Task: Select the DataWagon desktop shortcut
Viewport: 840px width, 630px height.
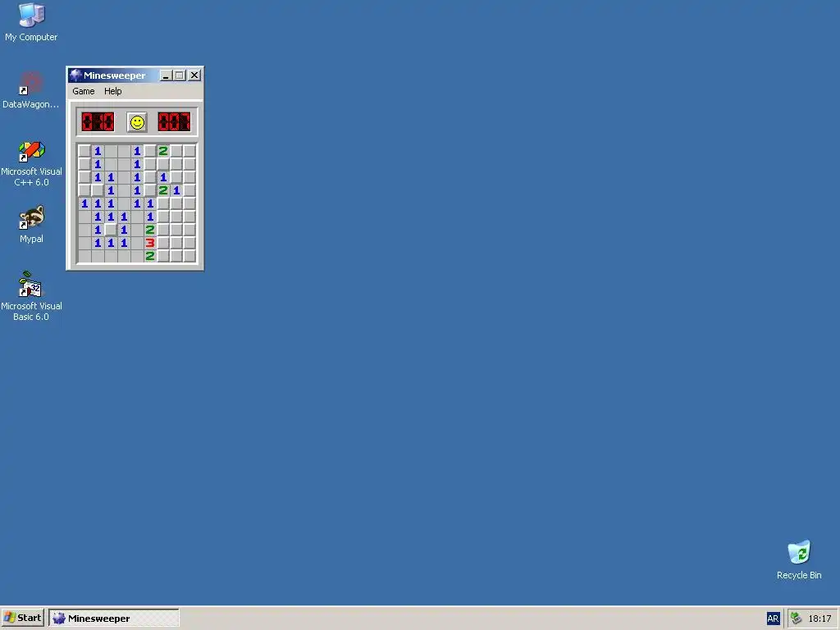Action: pyautogui.click(x=31, y=90)
